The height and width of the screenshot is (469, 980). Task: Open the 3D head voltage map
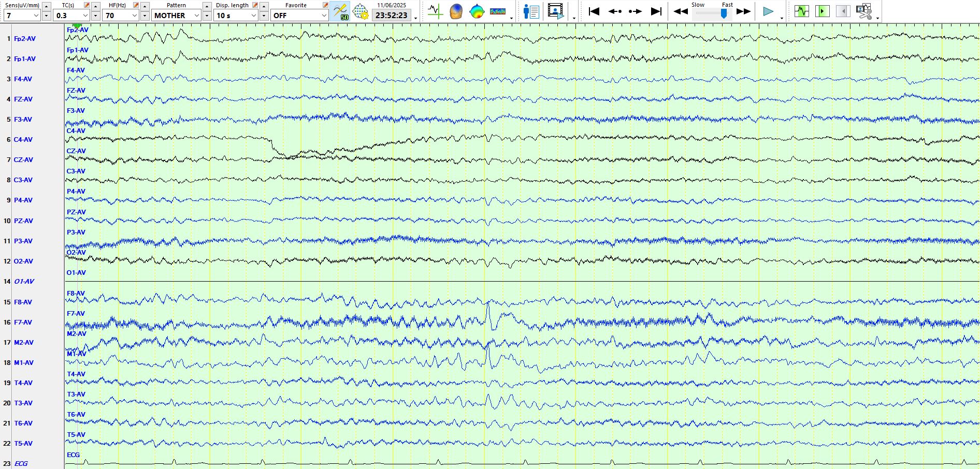pos(456,11)
